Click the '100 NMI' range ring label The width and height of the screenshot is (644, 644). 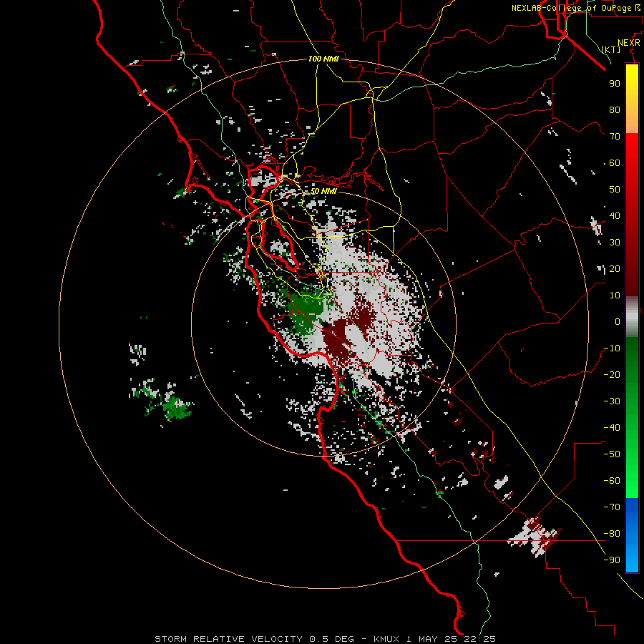(x=323, y=59)
